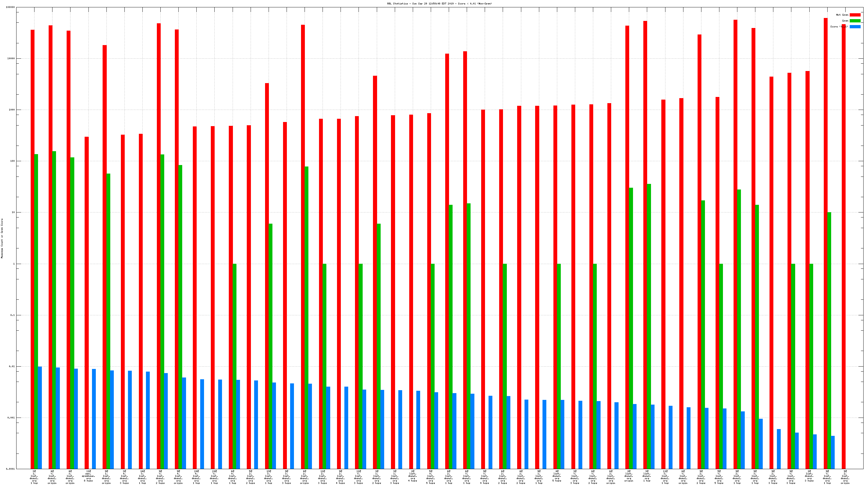Select the zen.spamhaus.org 8 hops axis label
The height and width of the screenshot is (488, 868).
click(88, 476)
